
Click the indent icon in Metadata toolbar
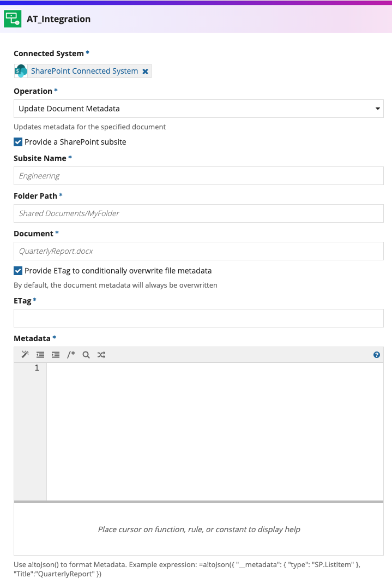point(56,355)
